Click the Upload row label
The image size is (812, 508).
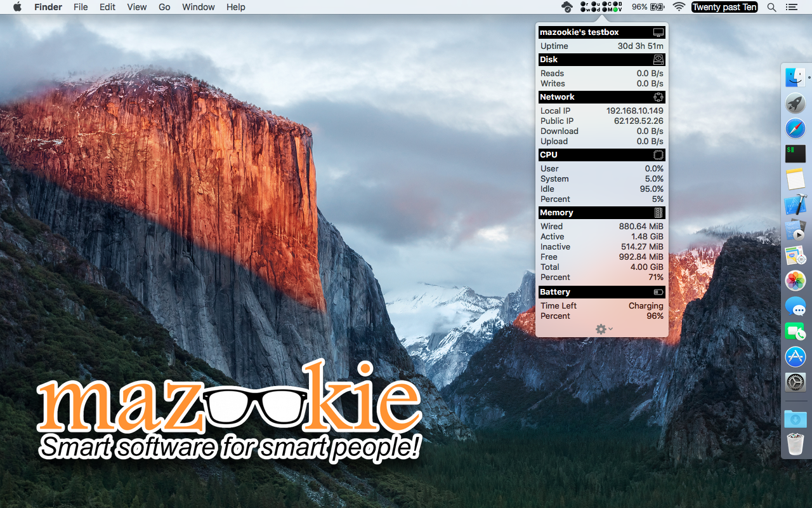[554, 142]
